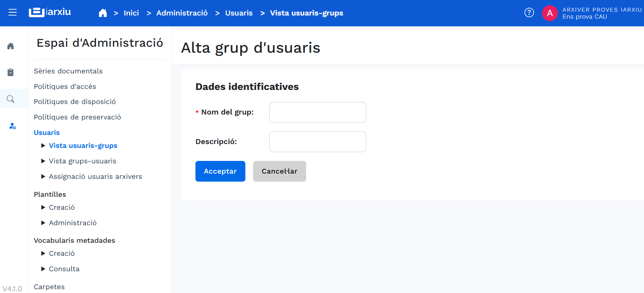Navigate to Administració breadcrumb
This screenshot has height=293, width=644.
182,13
